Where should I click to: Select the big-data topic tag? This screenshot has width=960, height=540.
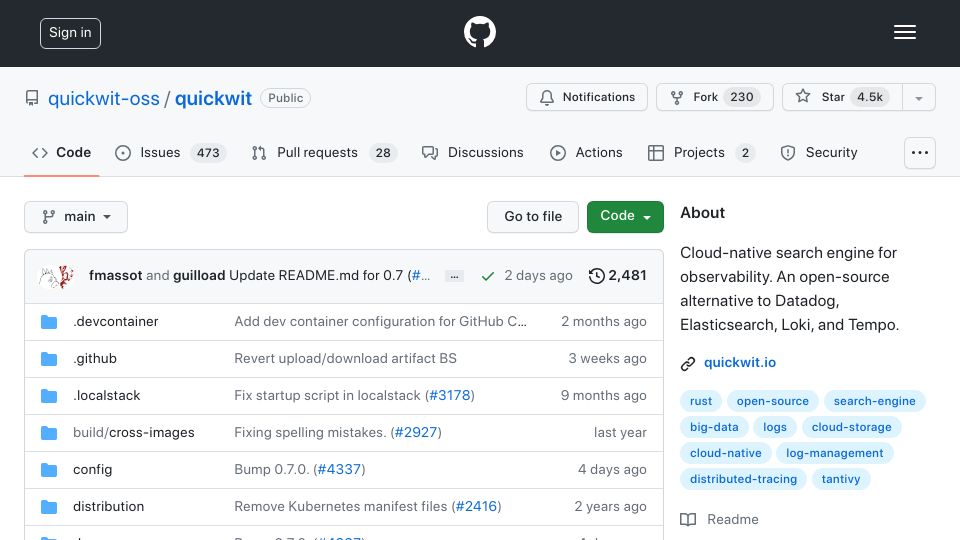pyautogui.click(x=714, y=427)
